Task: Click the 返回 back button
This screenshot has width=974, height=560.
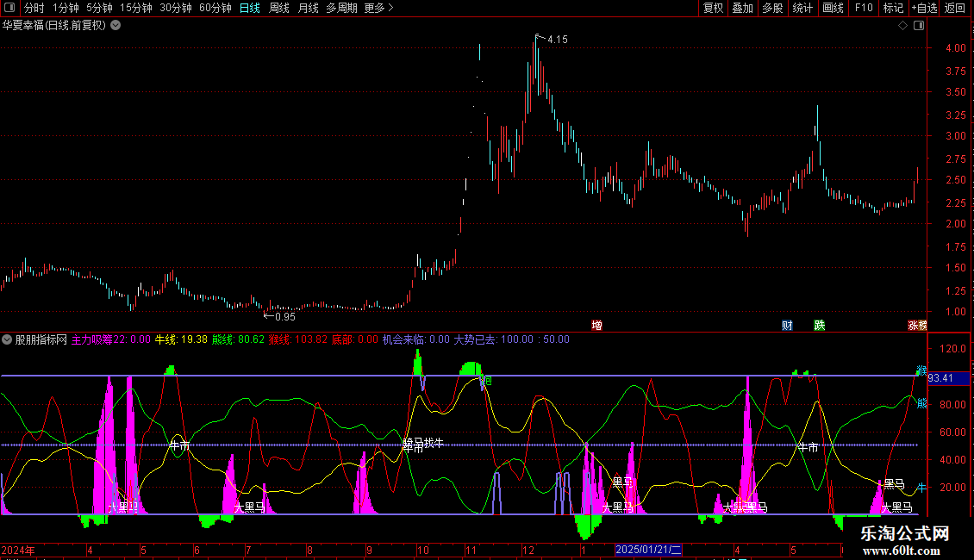Action: (955, 8)
